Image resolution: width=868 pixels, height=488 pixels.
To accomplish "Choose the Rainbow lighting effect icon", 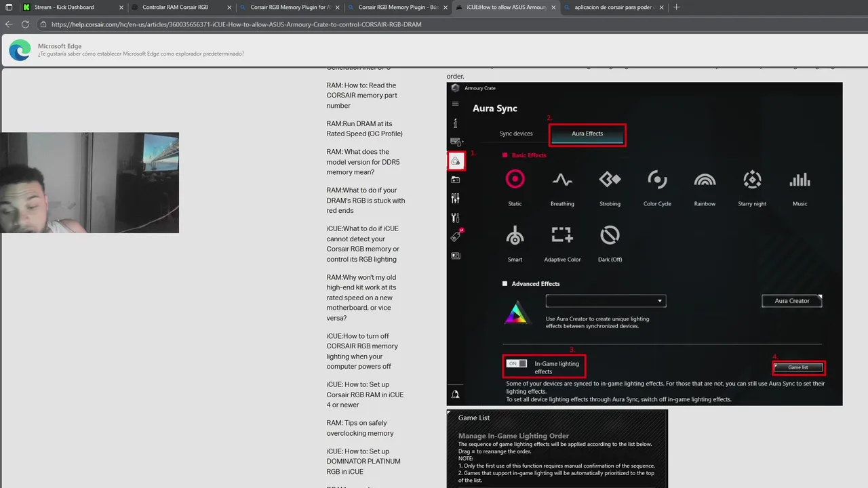I will pos(705,180).
